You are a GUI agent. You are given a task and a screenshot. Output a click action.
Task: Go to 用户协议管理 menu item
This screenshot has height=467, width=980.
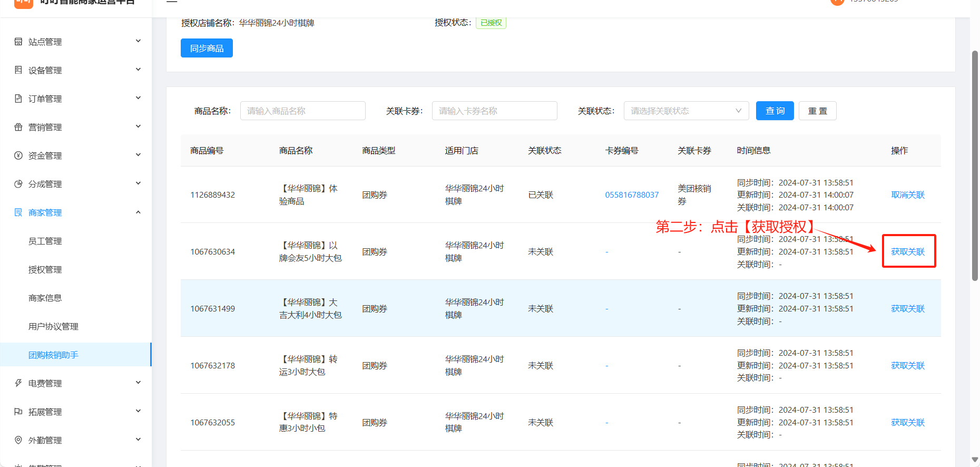click(x=53, y=327)
